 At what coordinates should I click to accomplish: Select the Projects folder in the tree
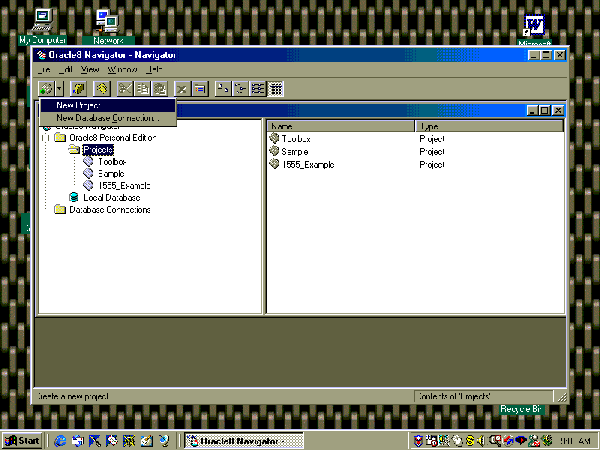[x=98, y=150]
